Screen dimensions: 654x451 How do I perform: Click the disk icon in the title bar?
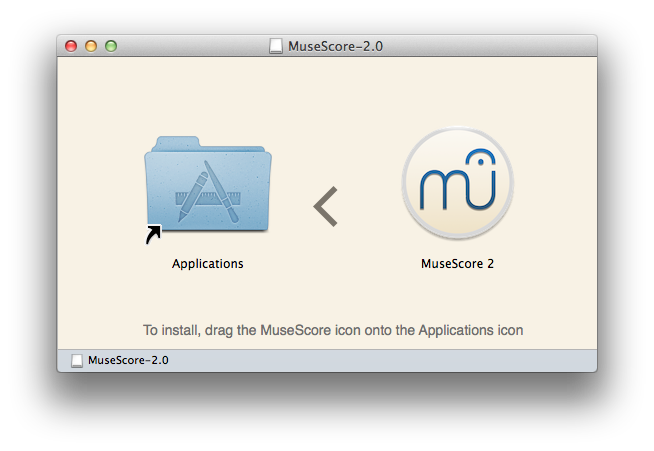[x=276, y=46]
